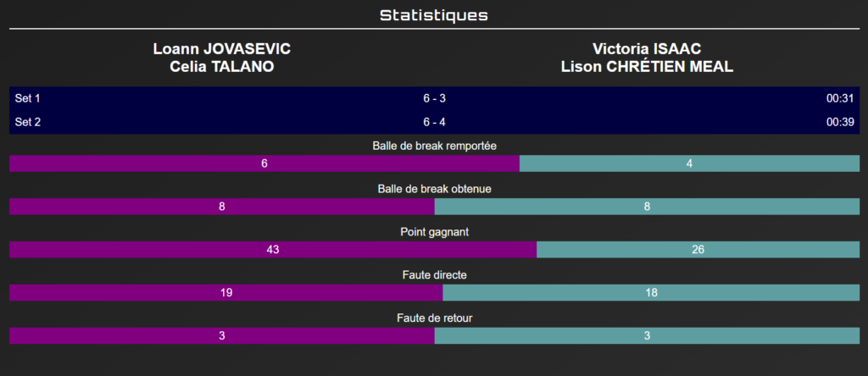Select the Balle de break obtenue label

coord(434,189)
